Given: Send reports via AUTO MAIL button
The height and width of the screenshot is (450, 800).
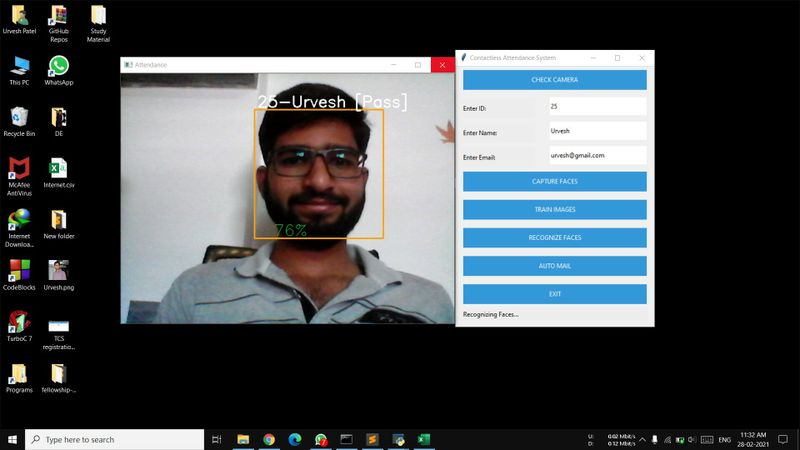Looking at the screenshot, I should point(554,266).
